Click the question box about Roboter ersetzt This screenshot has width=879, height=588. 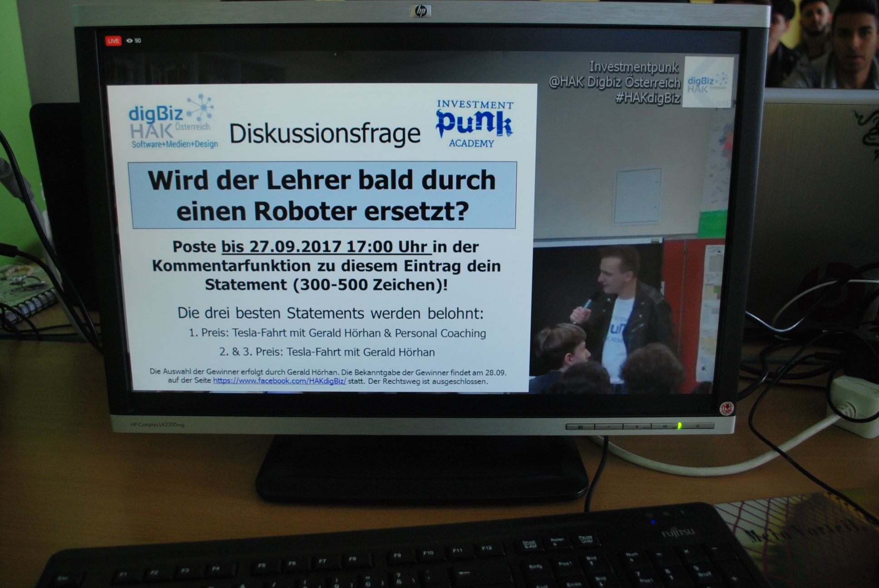(323, 195)
